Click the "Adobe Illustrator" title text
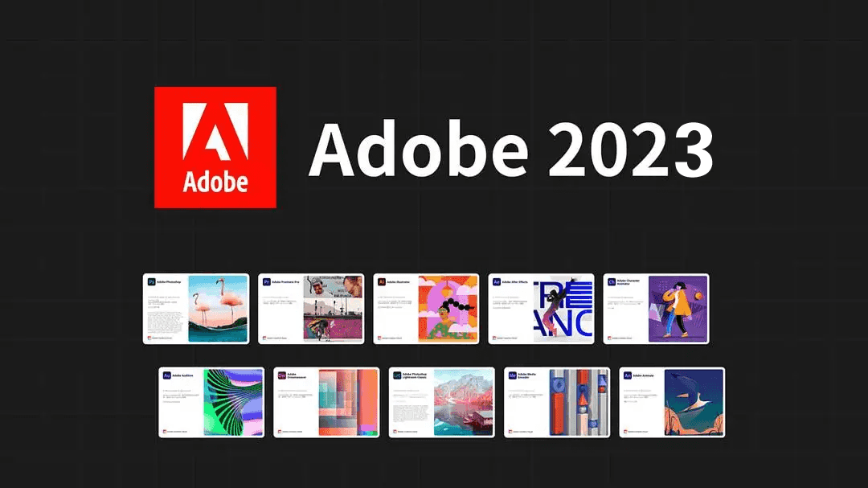This screenshot has height=488, width=868. tap(399, 282)
